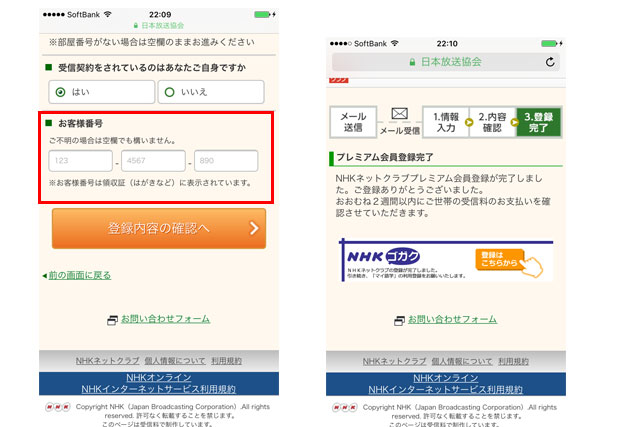Tap the 22:10 clock on right screen

click(447, 43)
